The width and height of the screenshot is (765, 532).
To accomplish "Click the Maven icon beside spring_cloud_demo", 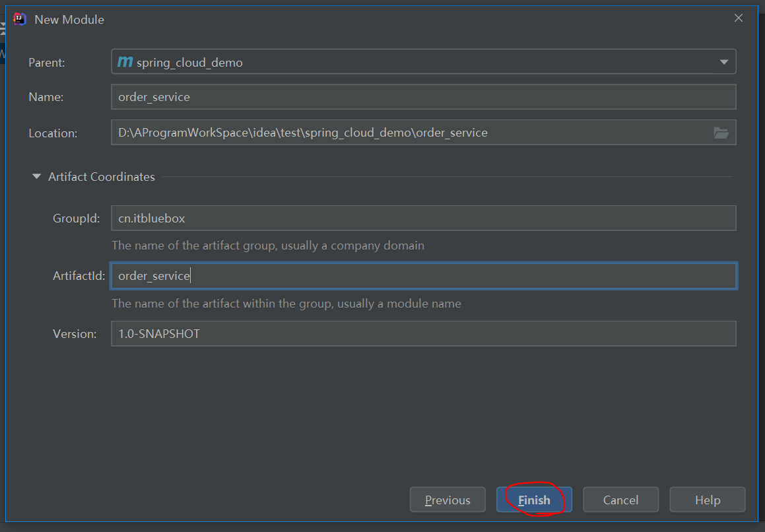I will (x=125, y=63).
